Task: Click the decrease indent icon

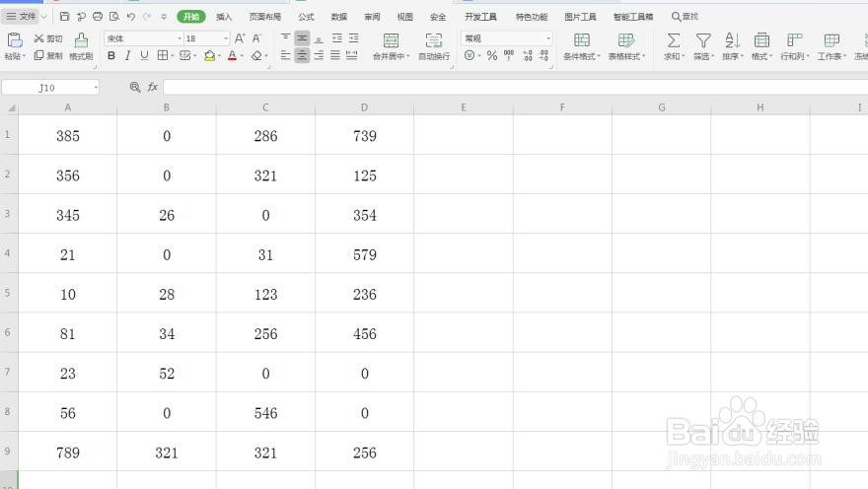Action: pyautogui.click(x=337, y=38)
